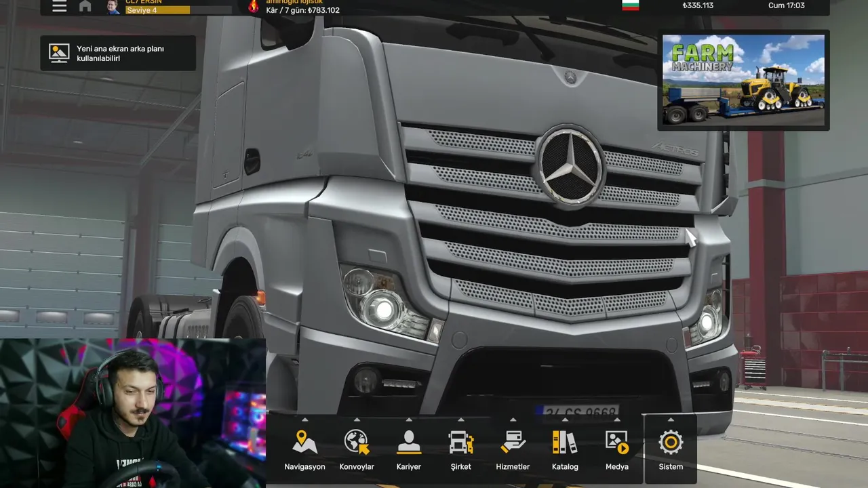The height and width of the screenshot is (488, 868).
Task: Open the Hizmetler card icon
Action: coord(513,443)
